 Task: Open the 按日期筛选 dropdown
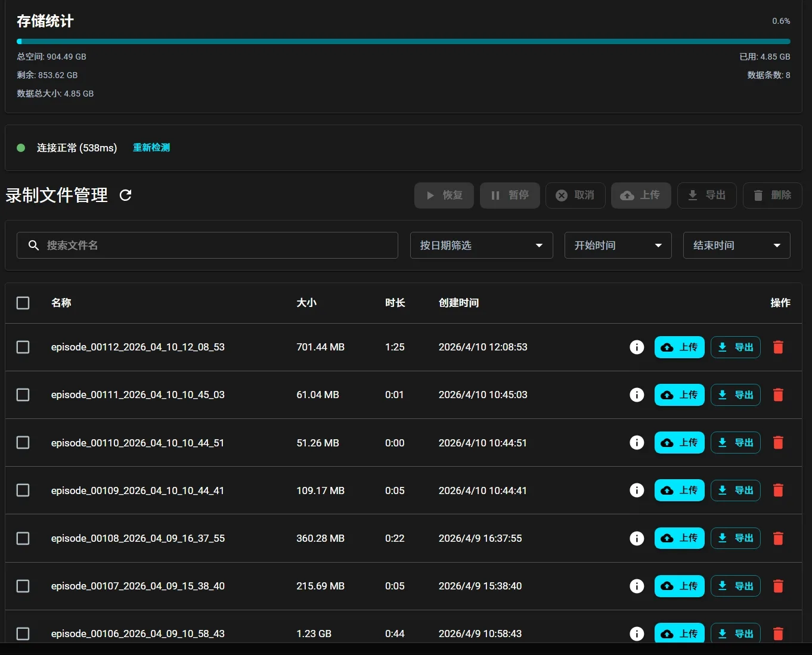481,246
